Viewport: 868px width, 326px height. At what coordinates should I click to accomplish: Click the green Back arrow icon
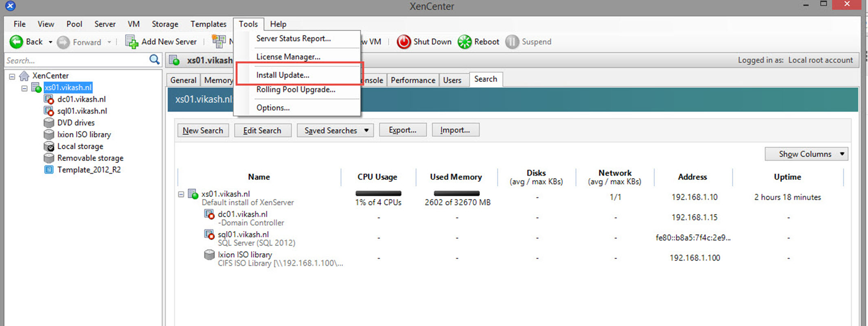[16, 42]
